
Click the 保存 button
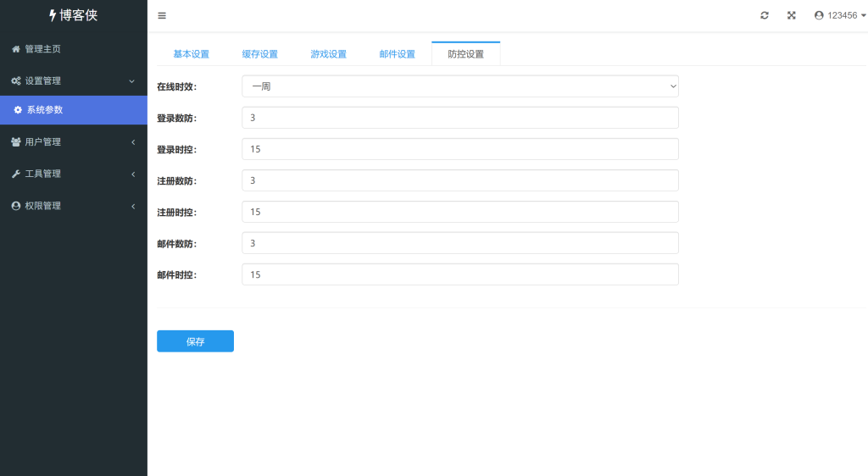(x=196, y=341)
